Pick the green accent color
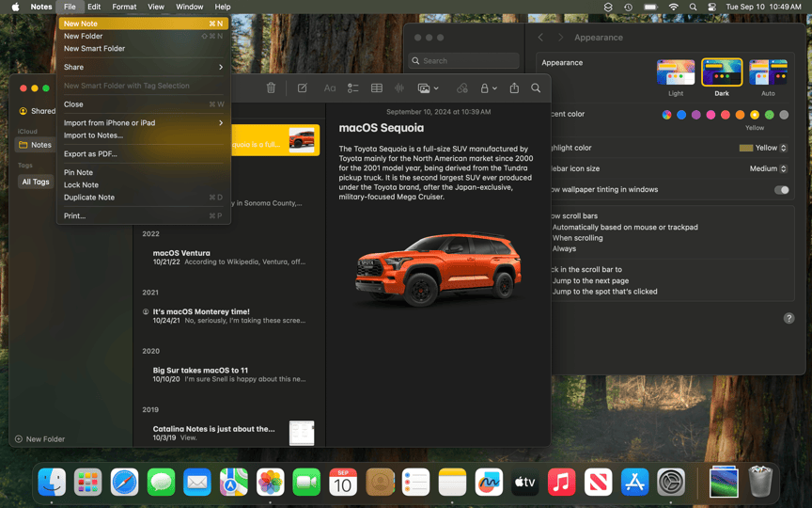The height and width of the screenshot is (508, 812). click(770, 115)
